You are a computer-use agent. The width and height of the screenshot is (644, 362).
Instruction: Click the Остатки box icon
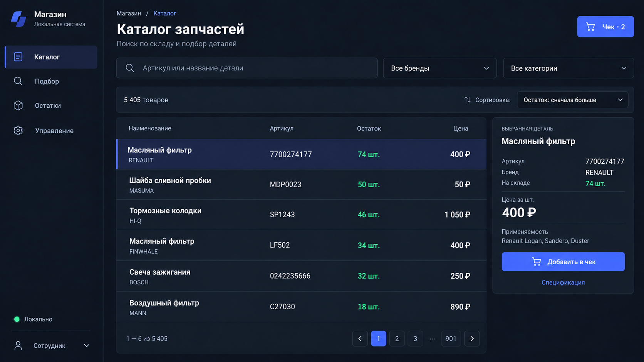tap(18, 105)
